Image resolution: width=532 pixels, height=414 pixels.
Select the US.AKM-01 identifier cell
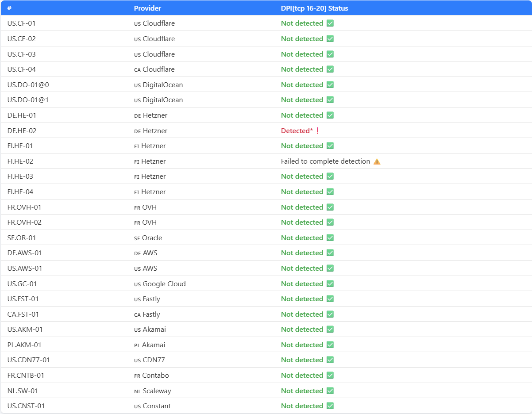(x=25, y=330)
